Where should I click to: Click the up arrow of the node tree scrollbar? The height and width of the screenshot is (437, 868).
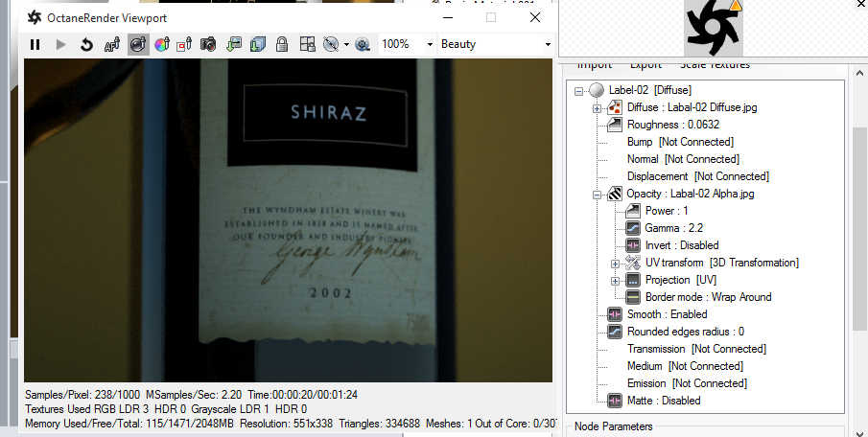point(860,73)
